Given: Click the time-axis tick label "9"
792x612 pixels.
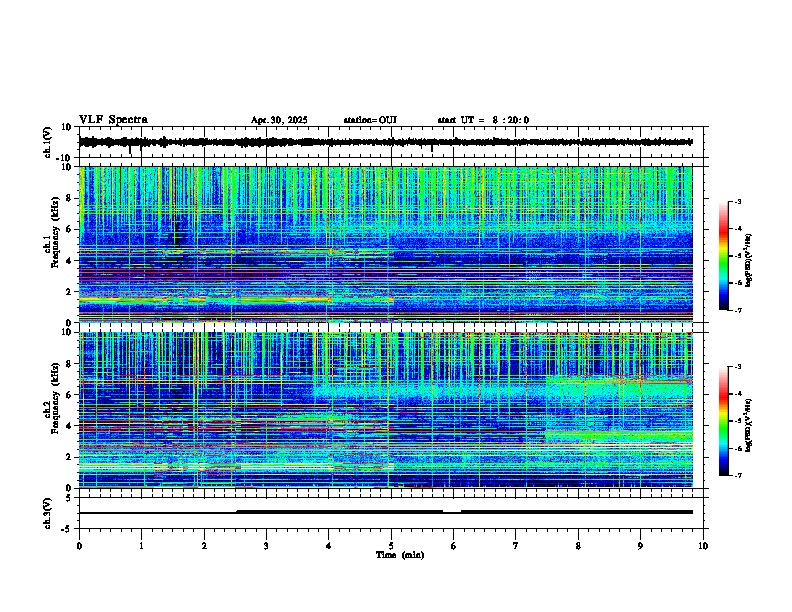Looking at the screenshot, I should point(640,546).
